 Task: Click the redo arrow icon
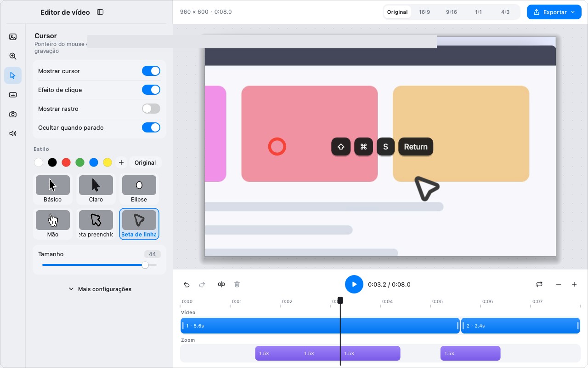pyautogui.click(x=202, y=284)
